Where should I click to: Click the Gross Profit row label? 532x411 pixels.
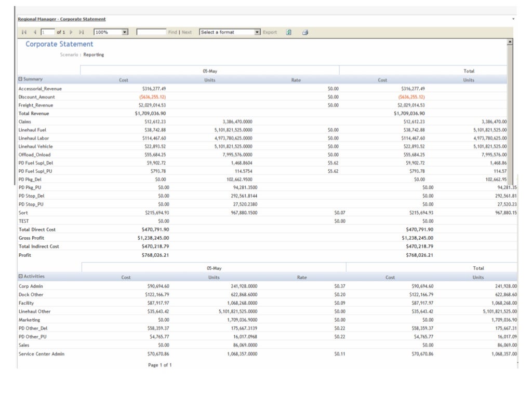point(31,238)
